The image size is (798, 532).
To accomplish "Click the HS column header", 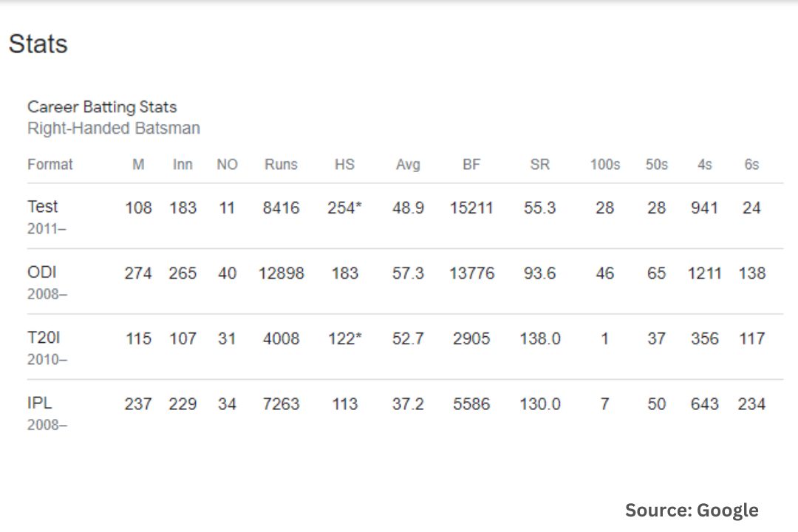I will click(x=344, y=165).
